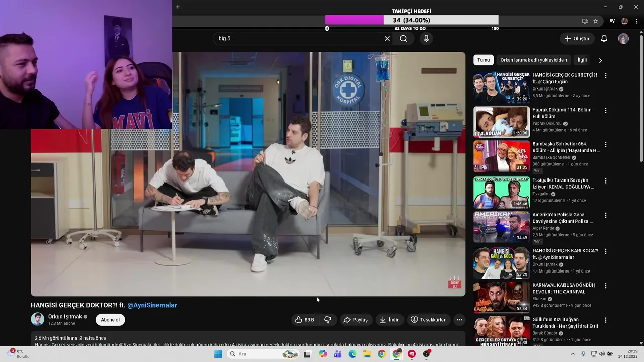Open File Explorer from taskbar

point(367,354)
